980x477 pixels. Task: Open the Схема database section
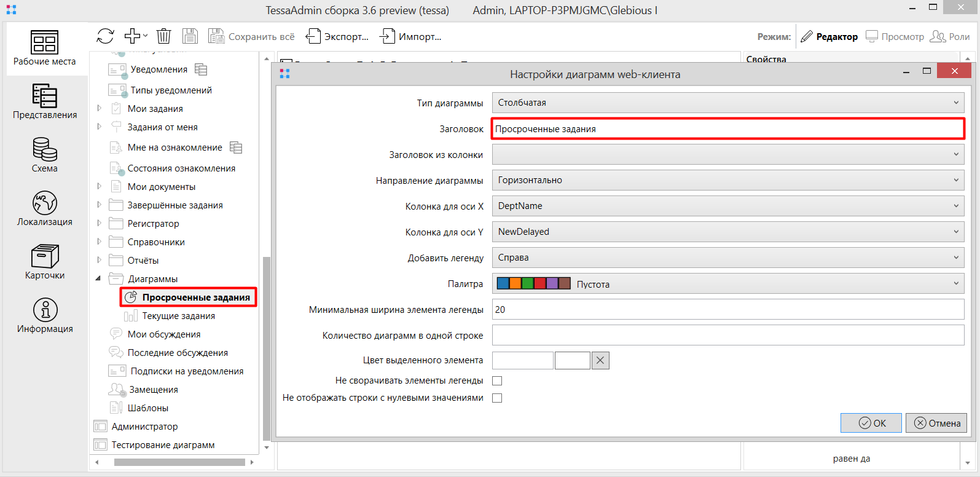pyautogui.click(x=45, y=155)
